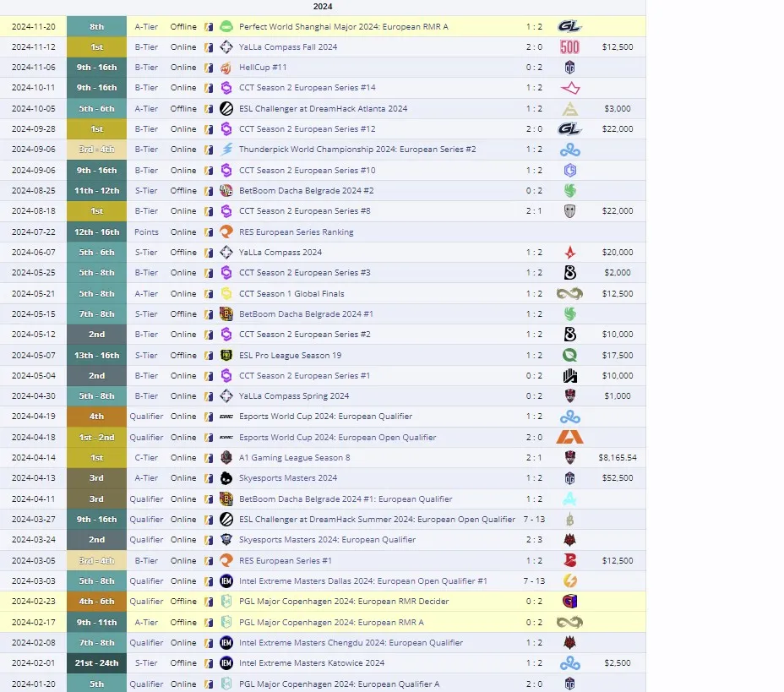Click the 13th - 16th placement cell
Screen dimensions: 784x692
pos(96,356)
